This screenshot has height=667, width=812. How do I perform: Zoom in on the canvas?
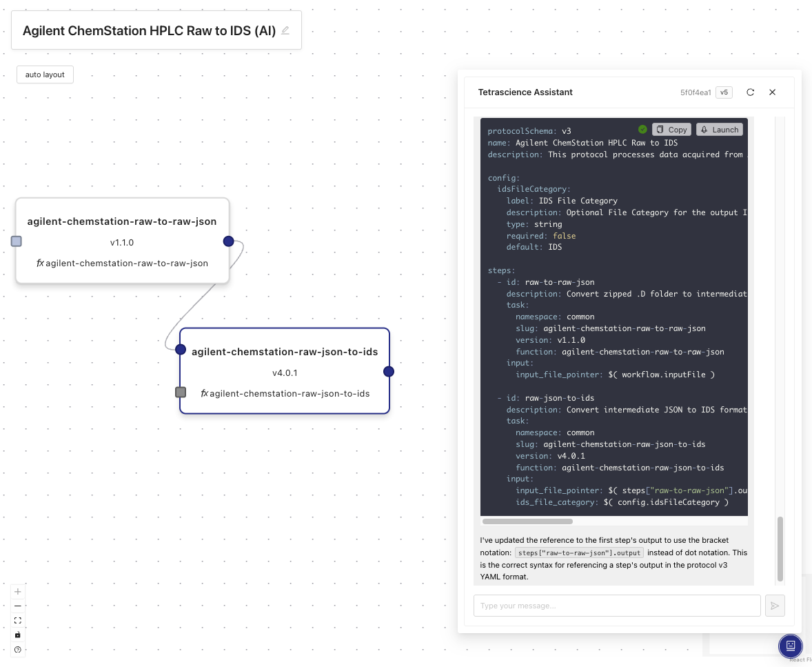18,591
